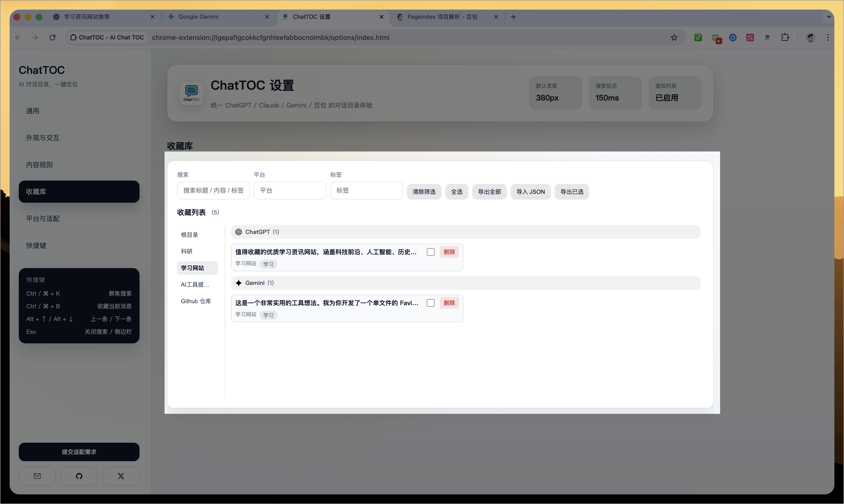Check the Gemini favorite item checkbox

430,303
